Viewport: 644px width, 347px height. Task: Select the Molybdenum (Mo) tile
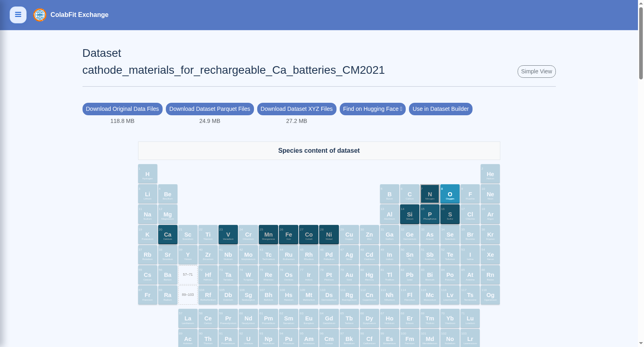click(x=248, y=255)
